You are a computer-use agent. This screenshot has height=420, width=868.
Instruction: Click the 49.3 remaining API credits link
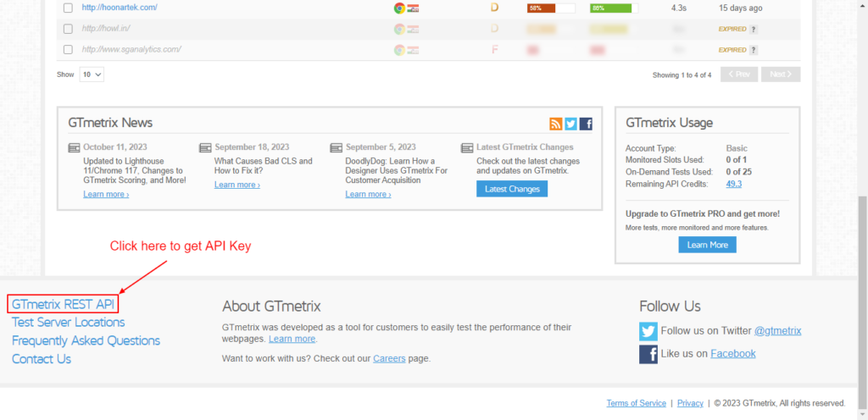(x=734, y=184)
